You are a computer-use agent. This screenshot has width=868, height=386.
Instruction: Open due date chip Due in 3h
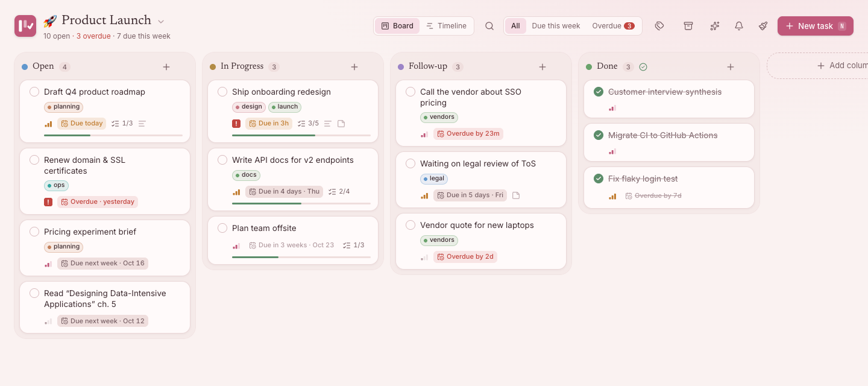pos(269,124)
